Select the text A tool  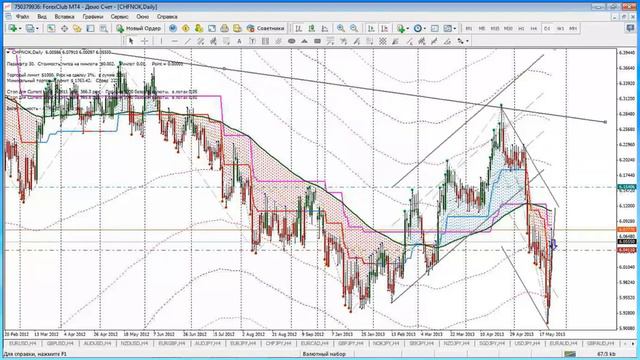click(239, 41)
